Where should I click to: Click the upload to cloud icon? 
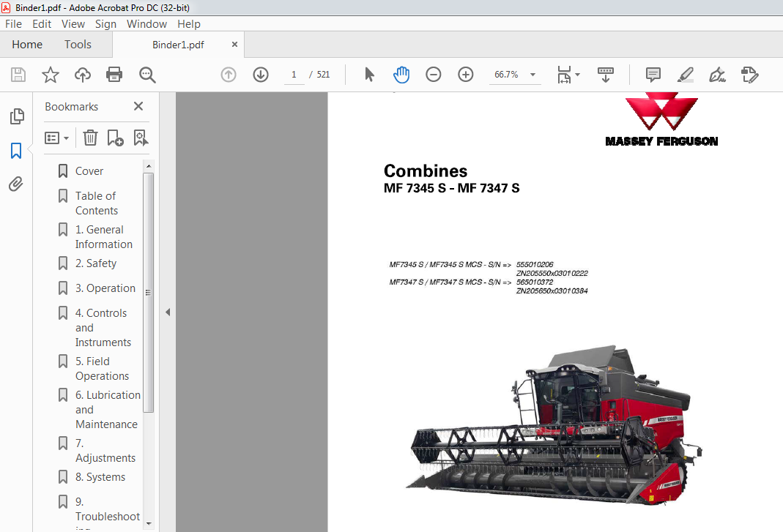click(82, 75)
